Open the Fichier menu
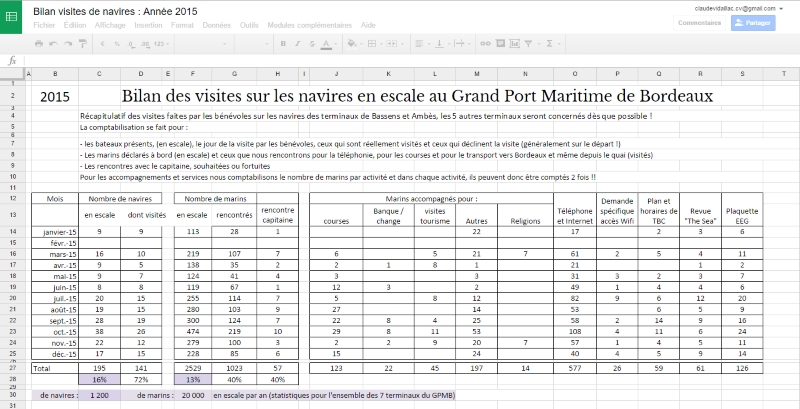The image size is (800, 409). coord(44,25)
